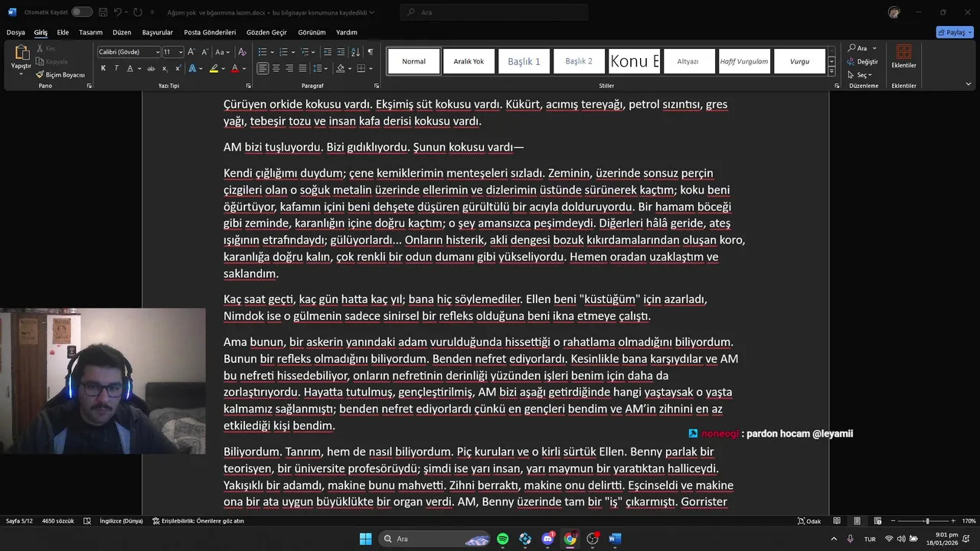Switch to the Ekle tab
980x551 pixels.
(63, 32)
